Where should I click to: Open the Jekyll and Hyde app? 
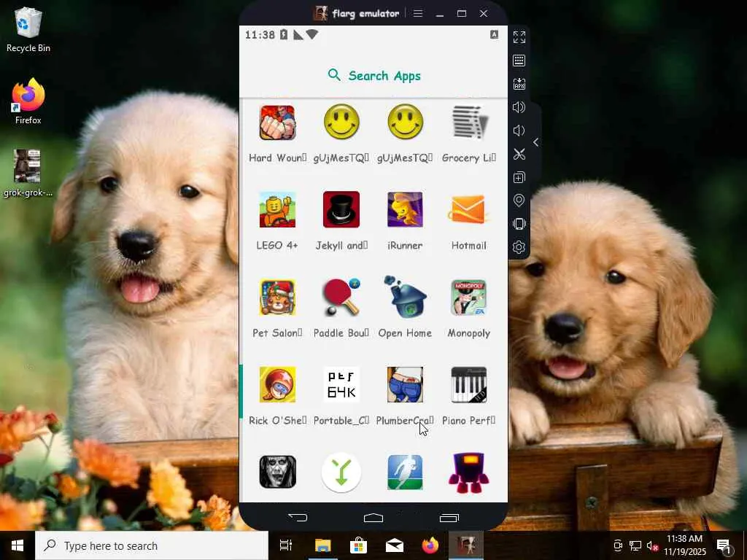[x=341, y=210]
